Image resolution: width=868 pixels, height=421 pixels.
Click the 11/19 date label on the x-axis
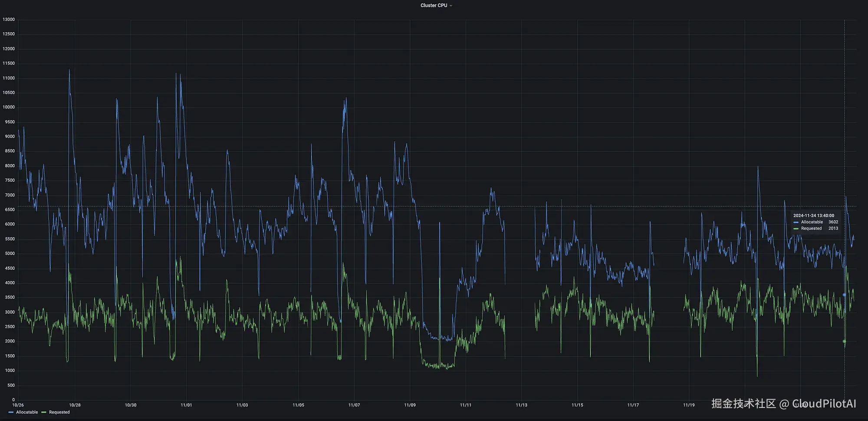click(x=689, y=405)
